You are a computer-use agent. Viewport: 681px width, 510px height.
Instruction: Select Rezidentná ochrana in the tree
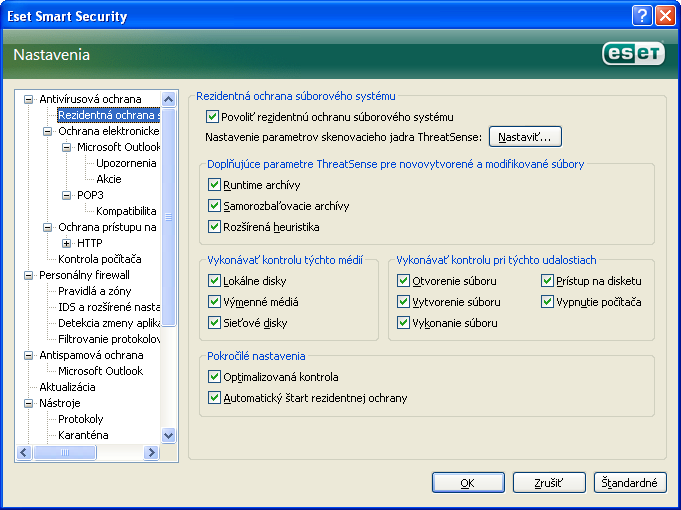coord(109,115)
